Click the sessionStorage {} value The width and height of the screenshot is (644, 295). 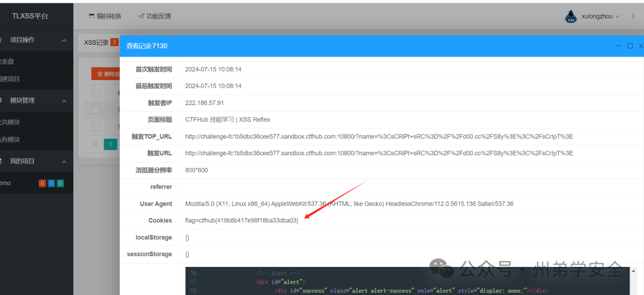click(187, 254)
